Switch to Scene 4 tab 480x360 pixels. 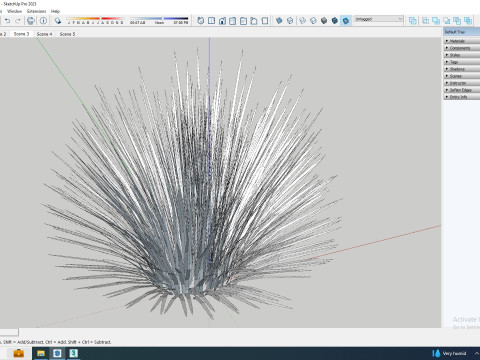click(x=44, y=34)
